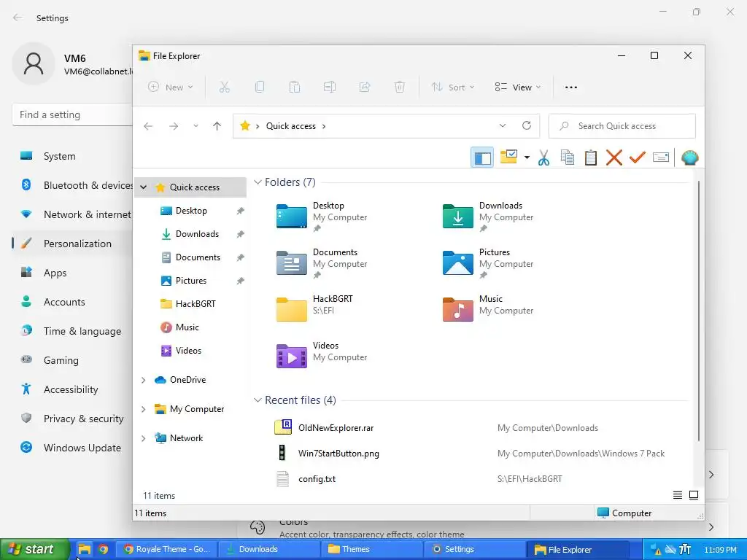
Task: Click the Share icon in the command bar
Action: click(x=365, y=87)
